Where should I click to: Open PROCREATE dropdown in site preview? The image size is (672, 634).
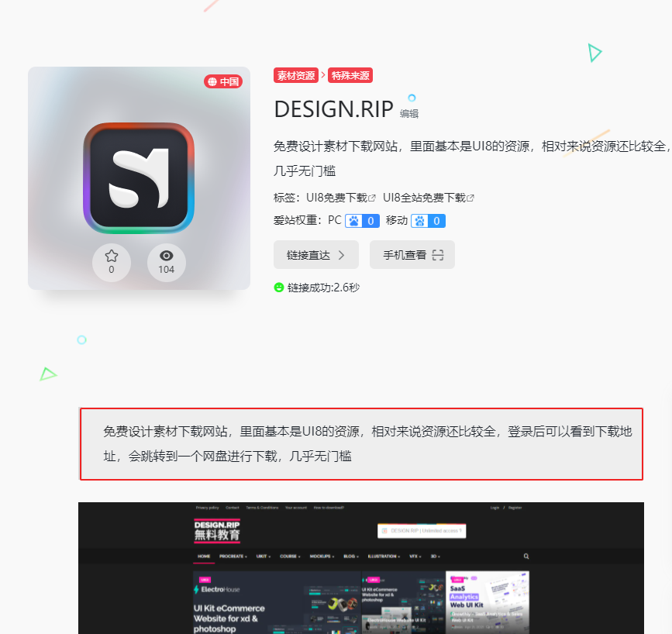tap(233, 556)
